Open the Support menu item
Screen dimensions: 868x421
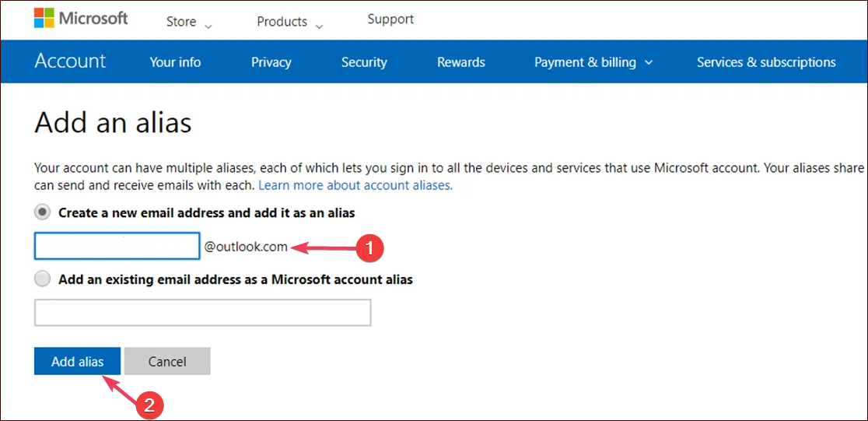[390, 19]
